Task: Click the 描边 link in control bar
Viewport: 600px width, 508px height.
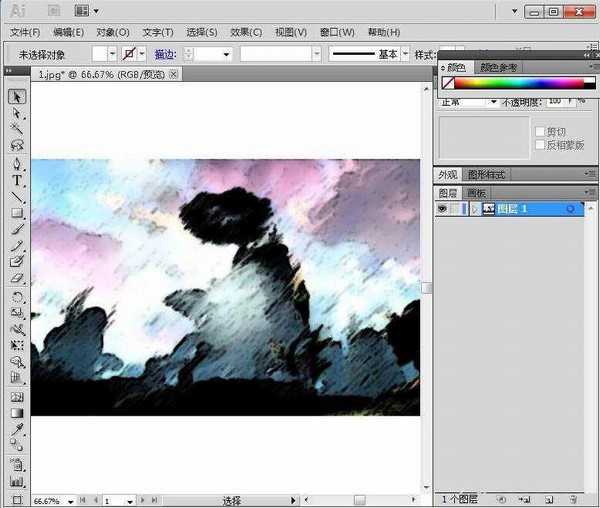Action: pyautogui.click(x=165, y=54)
